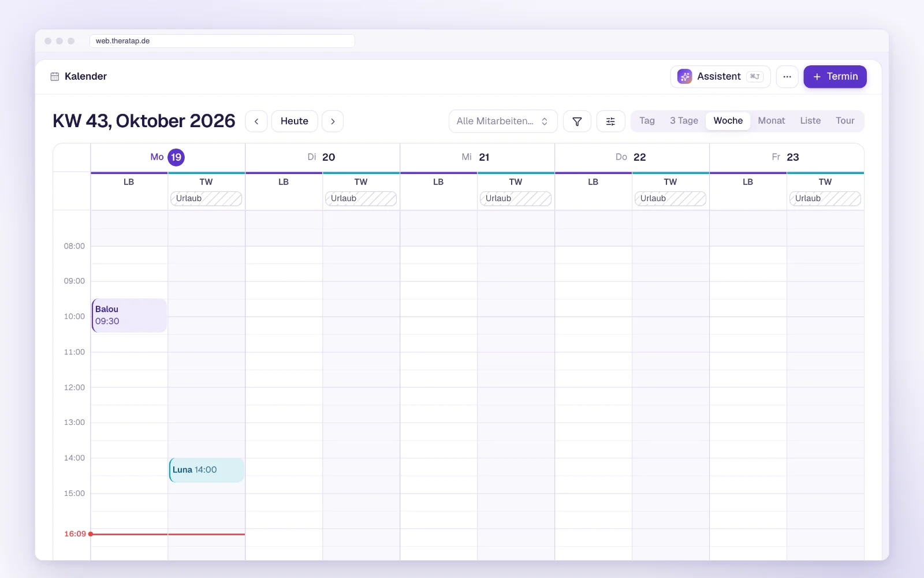Switch to the 3 Tage view
The width and height of the screenshot is (924, 578).
(x=684, y=121)
